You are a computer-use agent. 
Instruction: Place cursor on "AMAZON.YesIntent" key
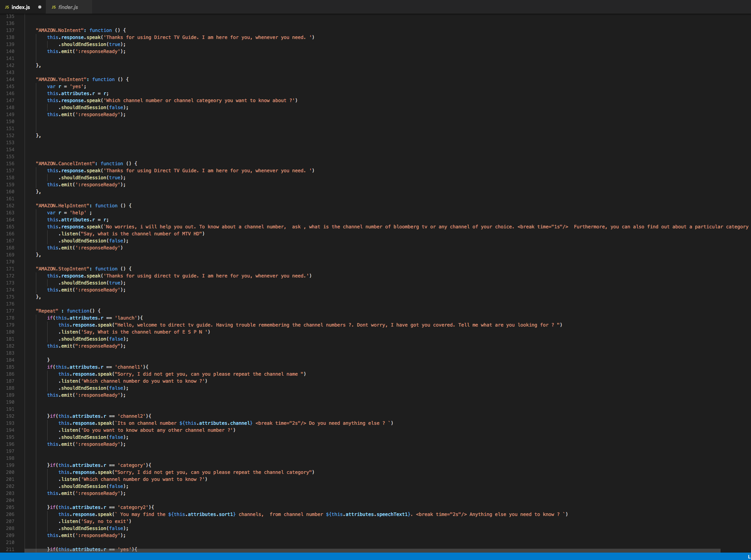coord(61,79)
